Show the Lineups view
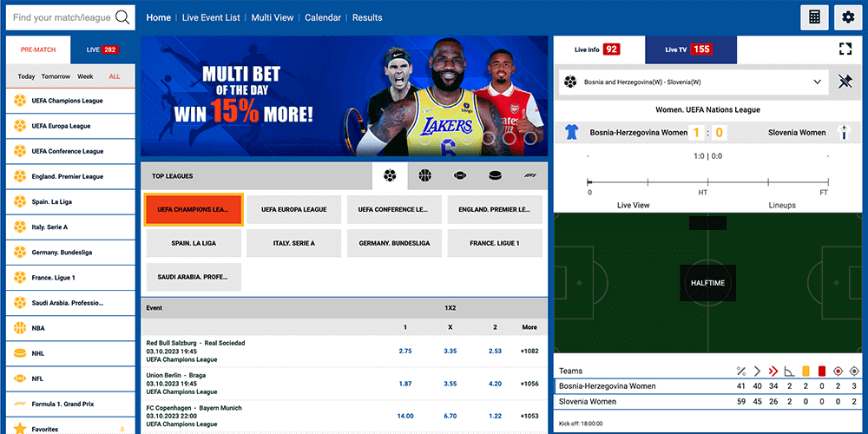Viewport: 868px width, 434px height. tap(782, 206)
